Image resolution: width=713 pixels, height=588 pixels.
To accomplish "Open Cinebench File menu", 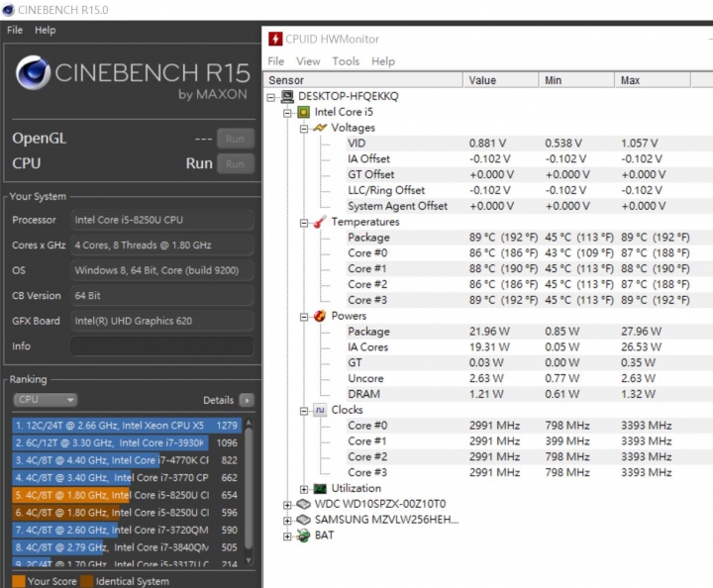I will coord(15,30).
